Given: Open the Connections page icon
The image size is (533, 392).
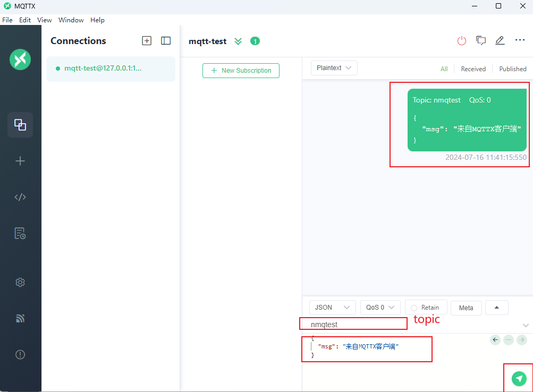Looking at the screenshot, I should (20, 125).
